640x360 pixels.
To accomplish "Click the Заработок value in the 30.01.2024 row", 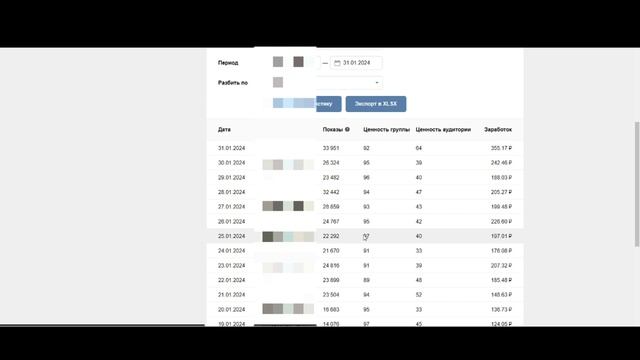I will [501, 163].
